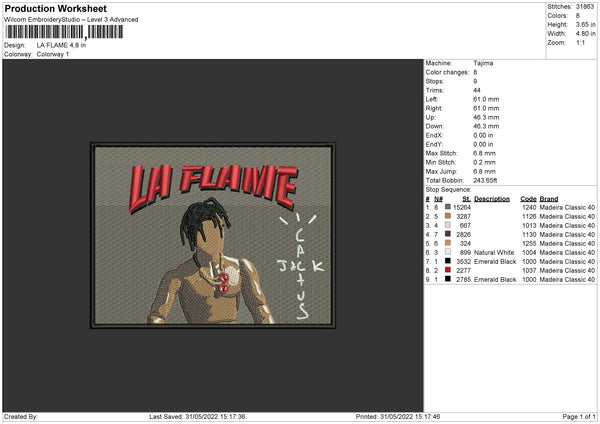Select the Max Stitch label
The width and height of the screenshot is (600, 424).
pyautogui.click(x=441, y=153)
